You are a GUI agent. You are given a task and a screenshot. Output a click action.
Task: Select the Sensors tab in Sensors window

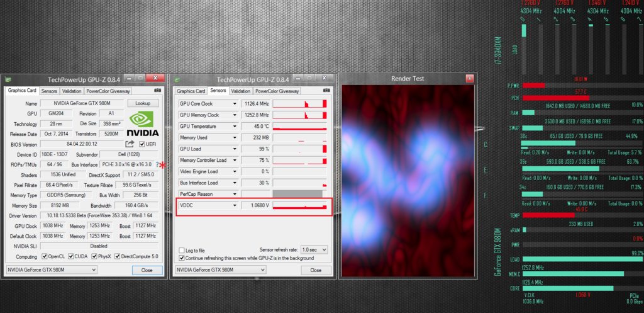tap(218, 91)
